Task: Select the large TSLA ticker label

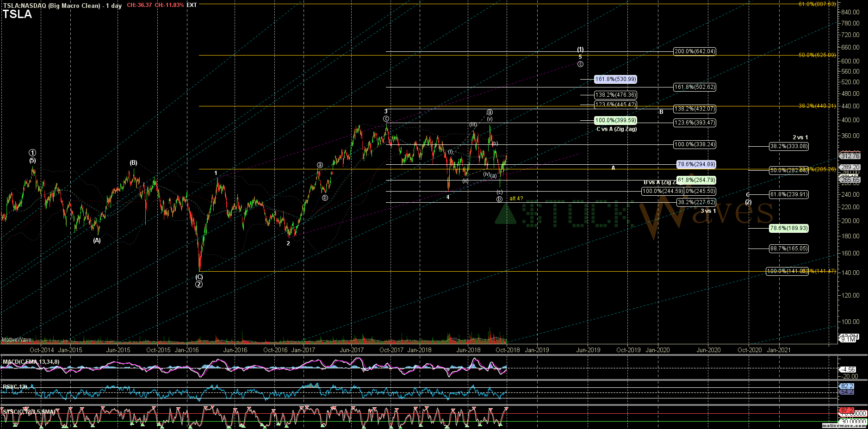Action: click(x=17, y=14)
